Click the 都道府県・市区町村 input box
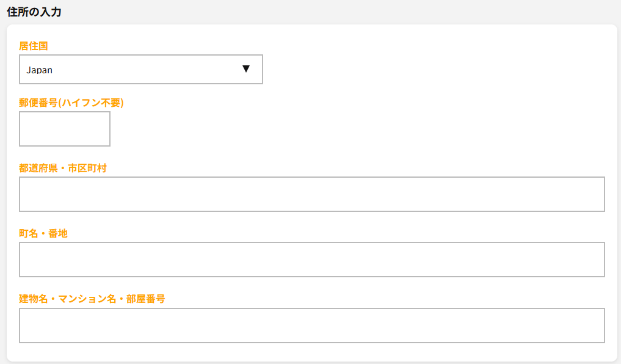Viewport: 621px width, 364px height. [x=311, y=194]
